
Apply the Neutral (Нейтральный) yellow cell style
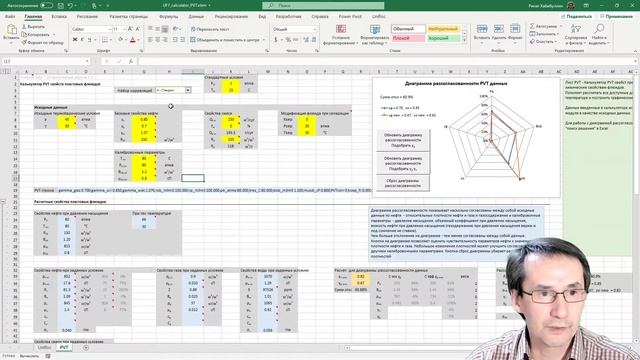pyautogui.click(x=443, y=29)
